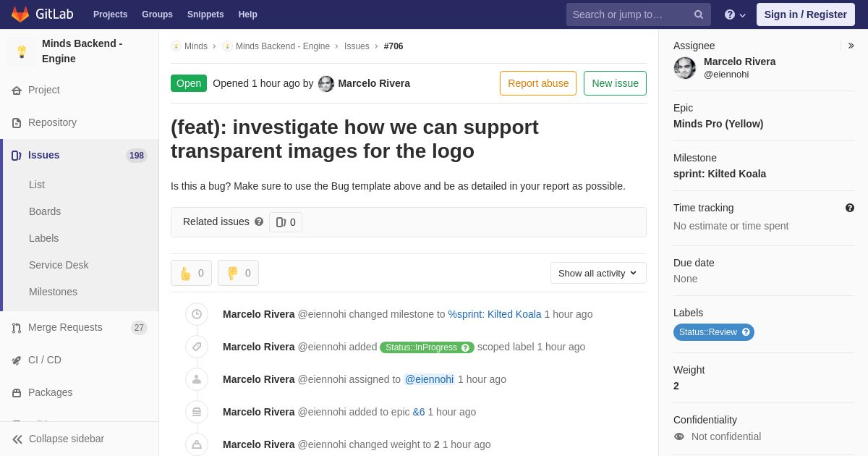The width and height of the screenshot is (868, 456).
Task: Open the Show all activity dropdown
Action: [x=598, y=273]
